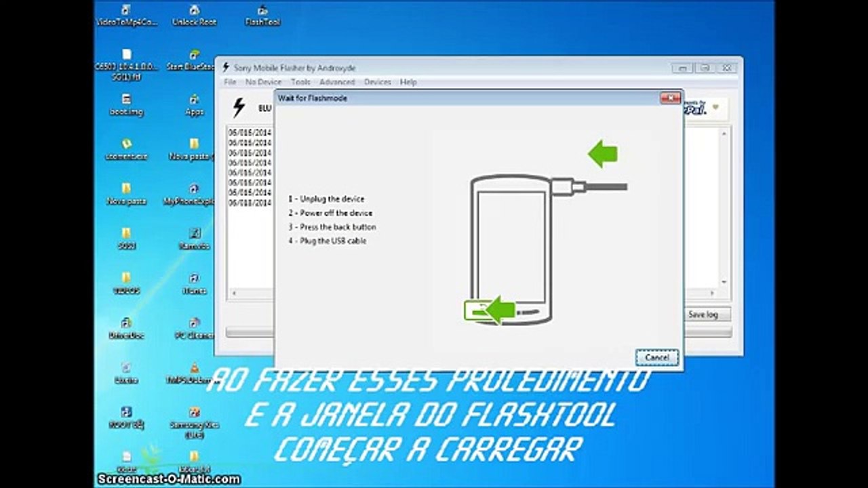The height and width of the screenshot is (488, 868).
Task: Minimize the Sony Mobile Flasher window
Action: 683,68
